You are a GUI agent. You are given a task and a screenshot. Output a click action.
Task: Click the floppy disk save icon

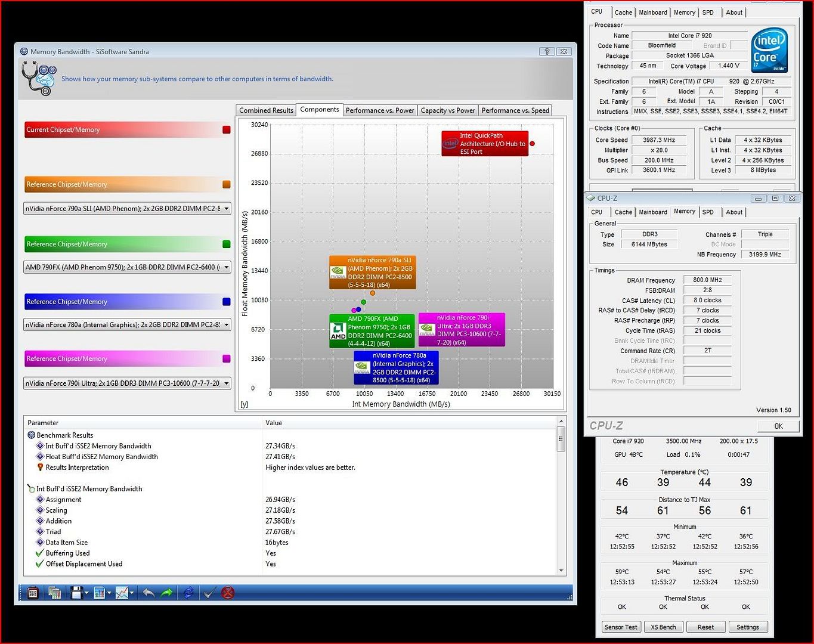tap(76, 593)
